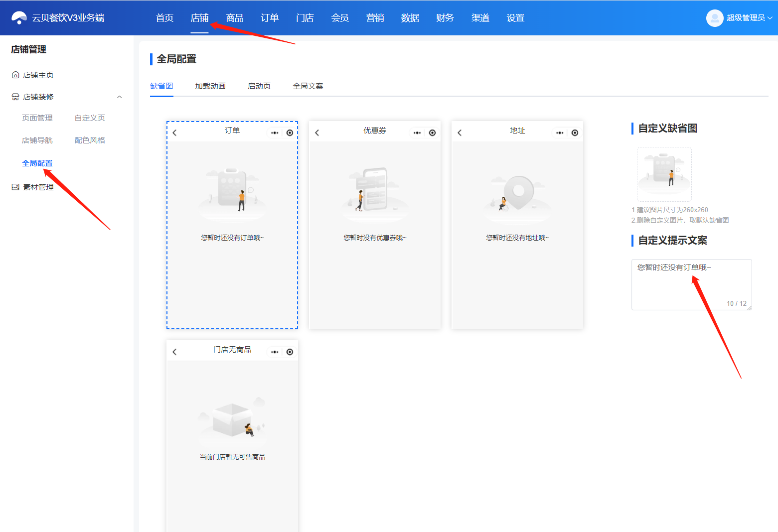Click the target circle icon in 地址 preview
Image resolution: width=778 pixels, height=532 pixels.
coord(575,133)
